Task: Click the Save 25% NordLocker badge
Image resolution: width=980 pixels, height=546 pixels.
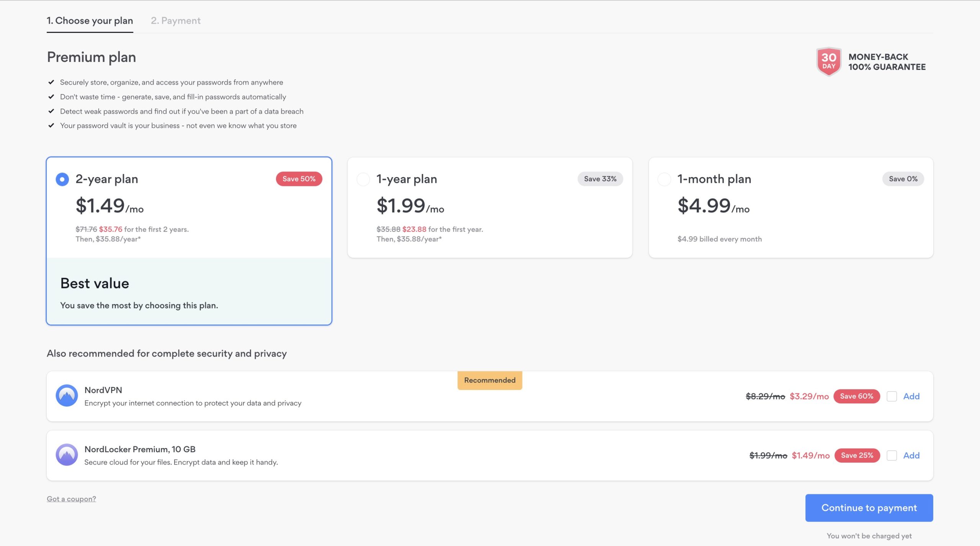Action: 857,455
